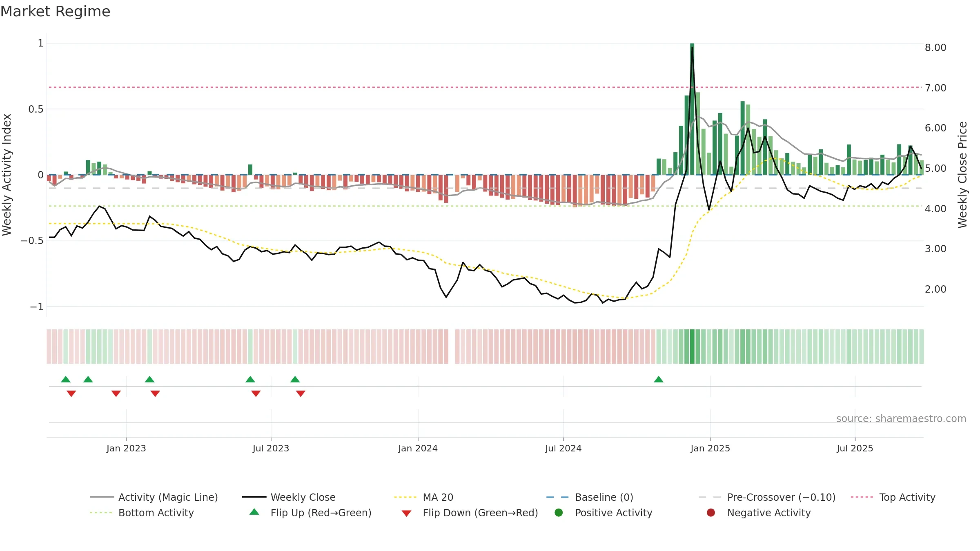Click the source: sharemaestro.com text
The image size is (980, 551).
pyautogui.click(x=901, y=418)
